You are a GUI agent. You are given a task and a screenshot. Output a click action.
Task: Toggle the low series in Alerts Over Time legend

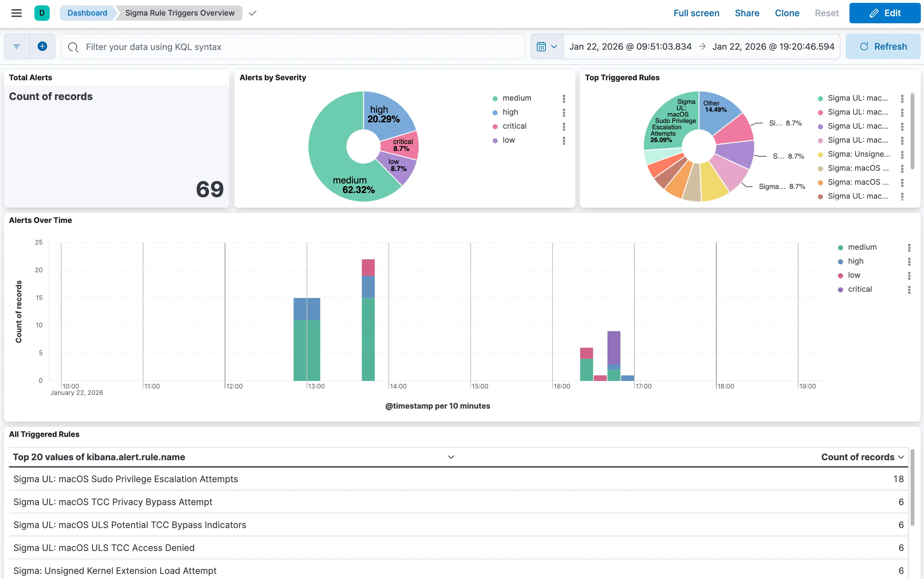click(x=854, y=275)
